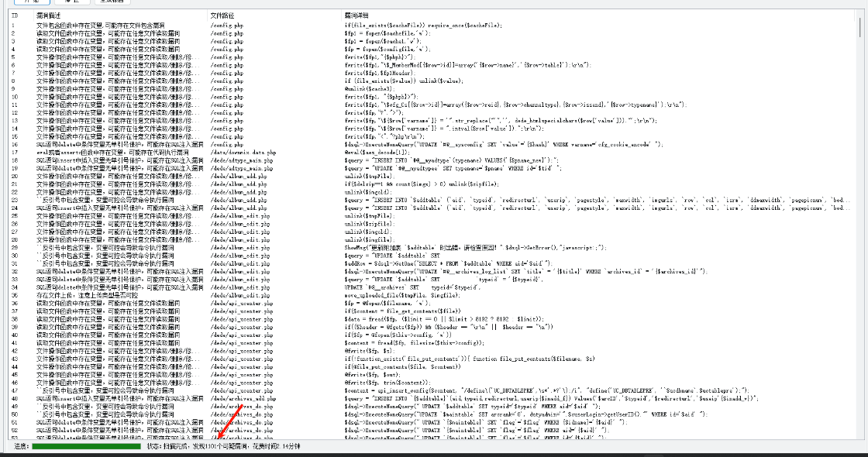Select the row with ID 20
Image resolution: width=868 pixels, height=457 pixels.
[432, 176]
